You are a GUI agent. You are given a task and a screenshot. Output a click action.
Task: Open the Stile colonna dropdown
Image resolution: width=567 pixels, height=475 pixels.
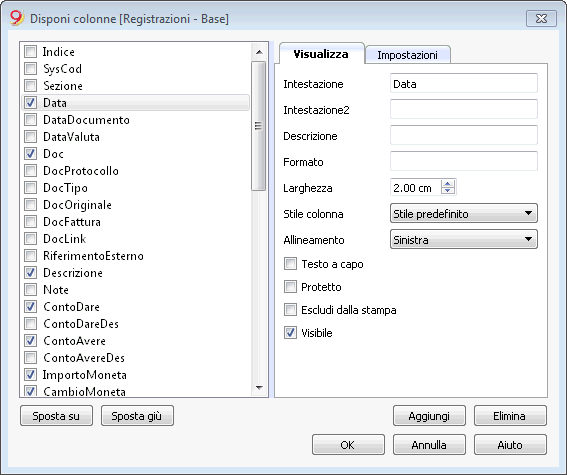point(464,214)
